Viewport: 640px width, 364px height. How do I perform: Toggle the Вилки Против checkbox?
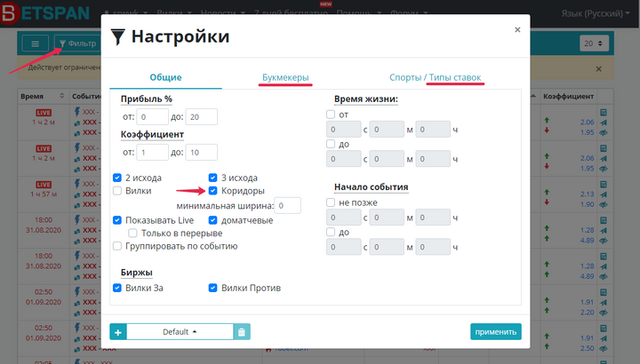[x=212, y=288]
